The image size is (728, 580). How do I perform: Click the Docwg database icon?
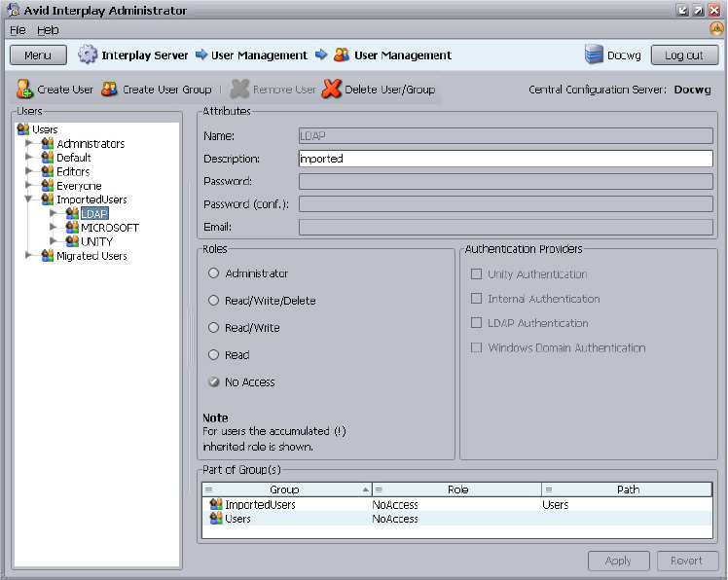coord(594,54)
